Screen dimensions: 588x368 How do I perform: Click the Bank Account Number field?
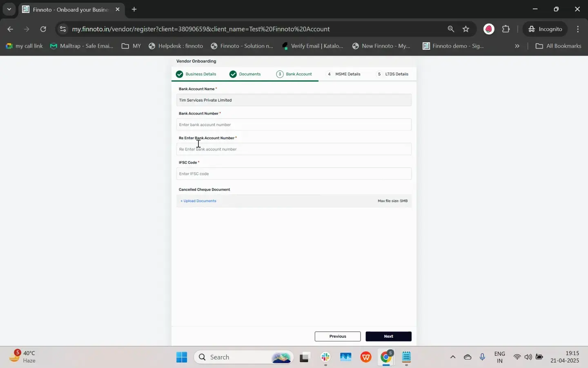point(294,125)
